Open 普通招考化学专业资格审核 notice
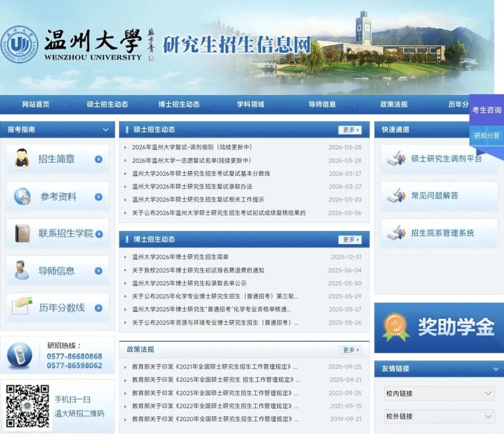 pos(211,309)
